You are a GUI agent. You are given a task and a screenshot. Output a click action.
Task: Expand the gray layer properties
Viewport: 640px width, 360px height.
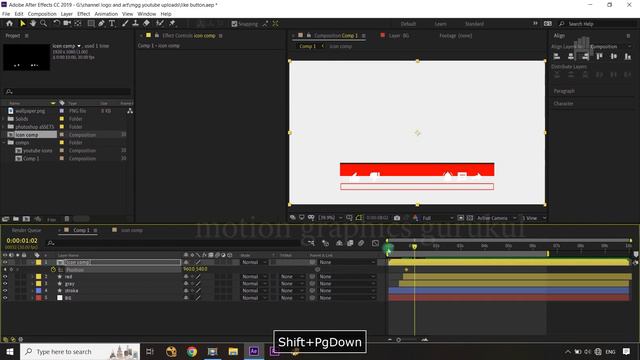32,284
